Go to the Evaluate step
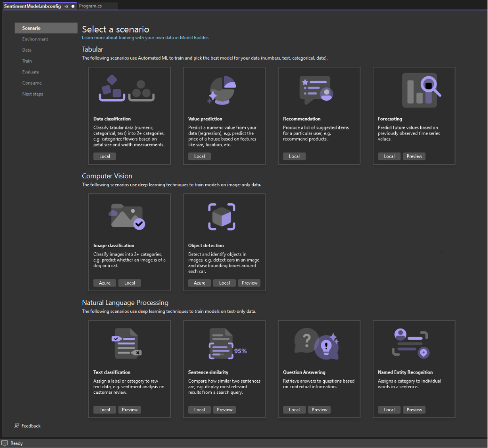The width and height of the screenshot is (488, 448). coord(30,72)
